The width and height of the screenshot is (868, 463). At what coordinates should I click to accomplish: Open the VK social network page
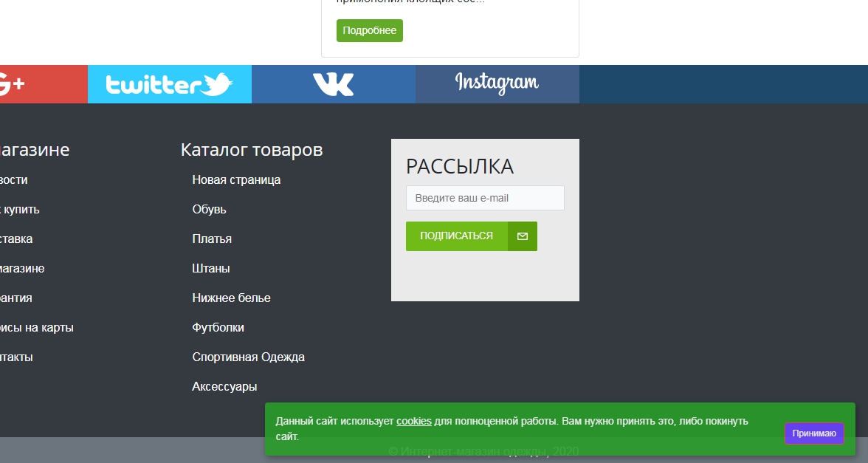point(333,83)
